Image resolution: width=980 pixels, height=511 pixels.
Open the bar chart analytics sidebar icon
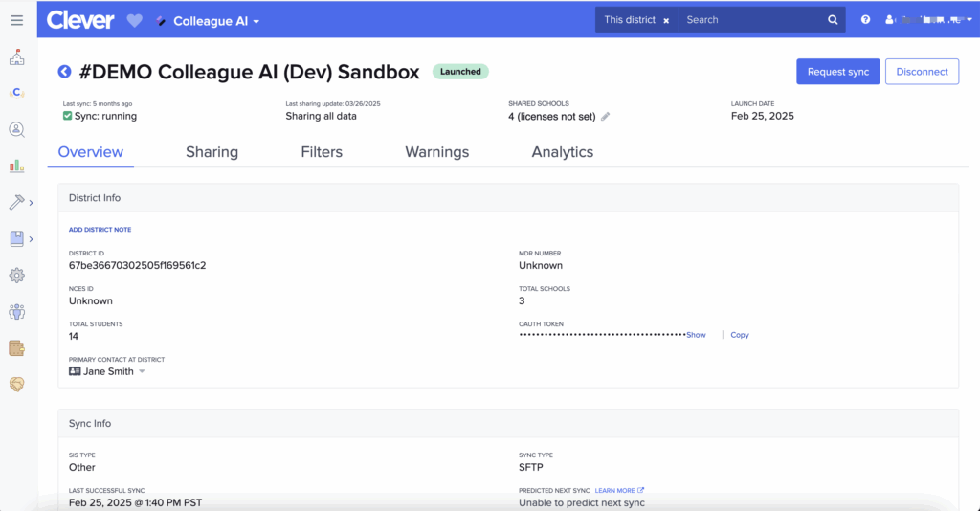coord(16,166)
